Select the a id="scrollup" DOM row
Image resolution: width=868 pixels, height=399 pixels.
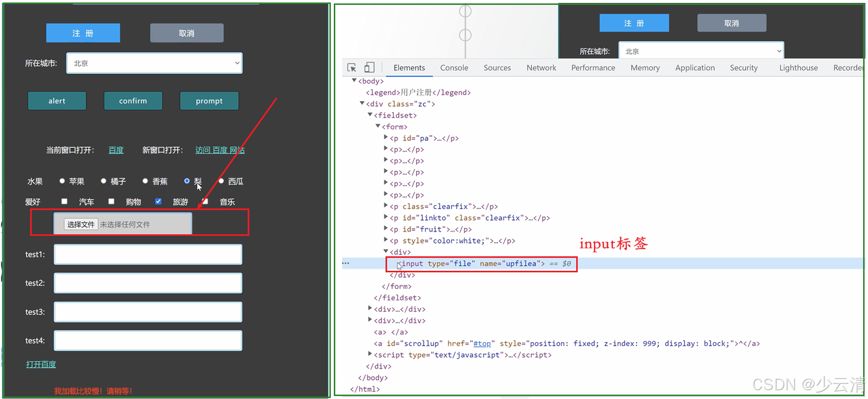coord(567,343)
